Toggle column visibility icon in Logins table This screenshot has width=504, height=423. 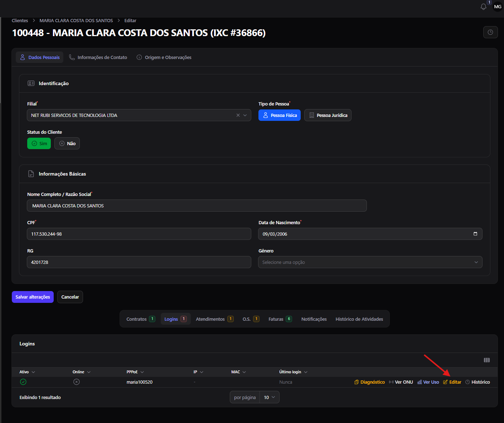coord(487,360)
